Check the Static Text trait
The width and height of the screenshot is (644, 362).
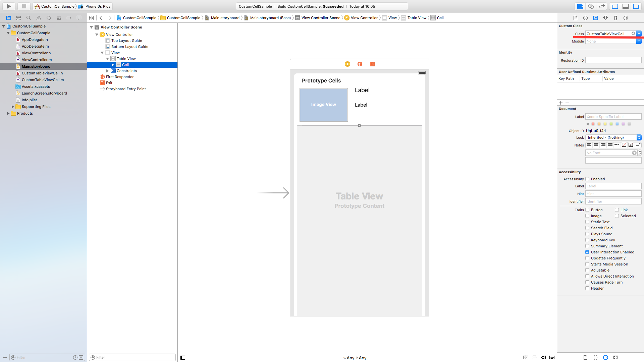(587, 222)
